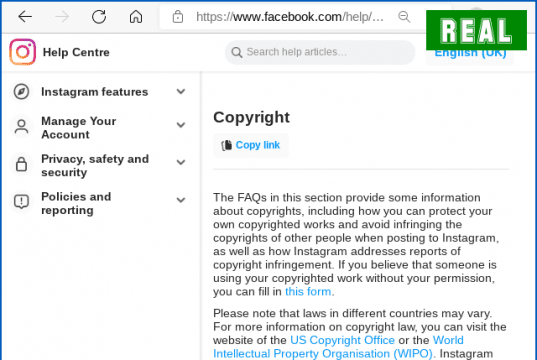This screenshot has height=360, width=537.
Task: Open Privacy, safety and security section
Action: [95, 165]
